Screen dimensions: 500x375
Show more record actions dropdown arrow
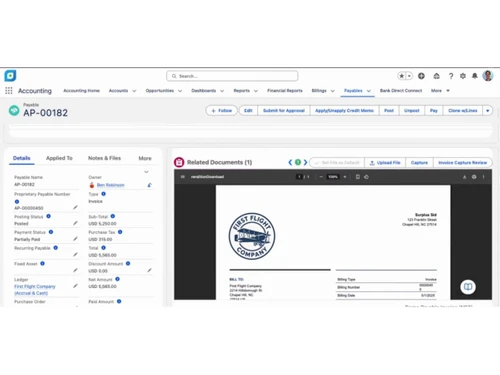tap(488, 110)
